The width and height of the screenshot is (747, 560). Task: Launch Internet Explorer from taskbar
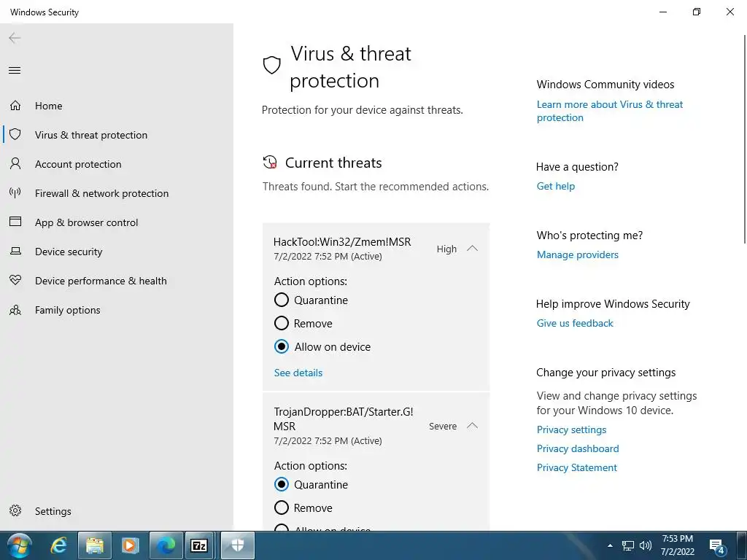pyautogui.click(x=58, y=545)
